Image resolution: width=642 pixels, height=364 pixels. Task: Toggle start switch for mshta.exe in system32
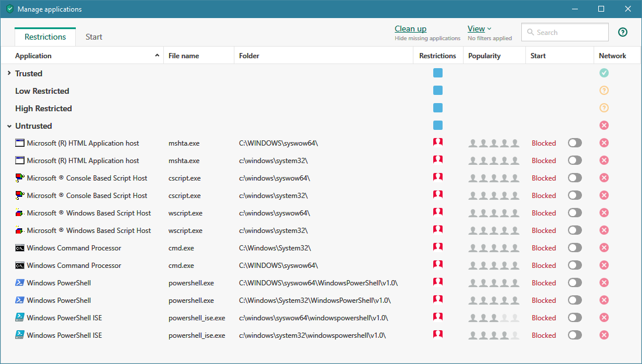click(575, 160)
